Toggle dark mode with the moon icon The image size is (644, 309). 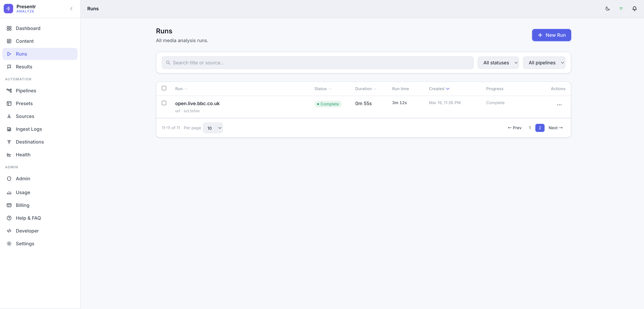[x=607, y=8]
